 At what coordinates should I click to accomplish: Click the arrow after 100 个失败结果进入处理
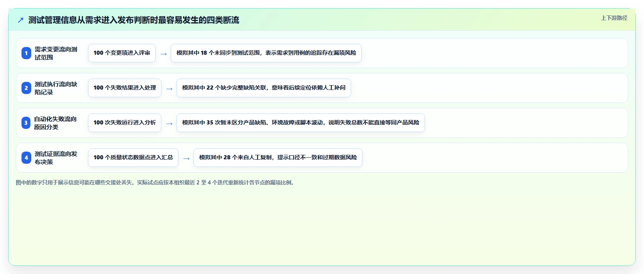click(169, 89)
